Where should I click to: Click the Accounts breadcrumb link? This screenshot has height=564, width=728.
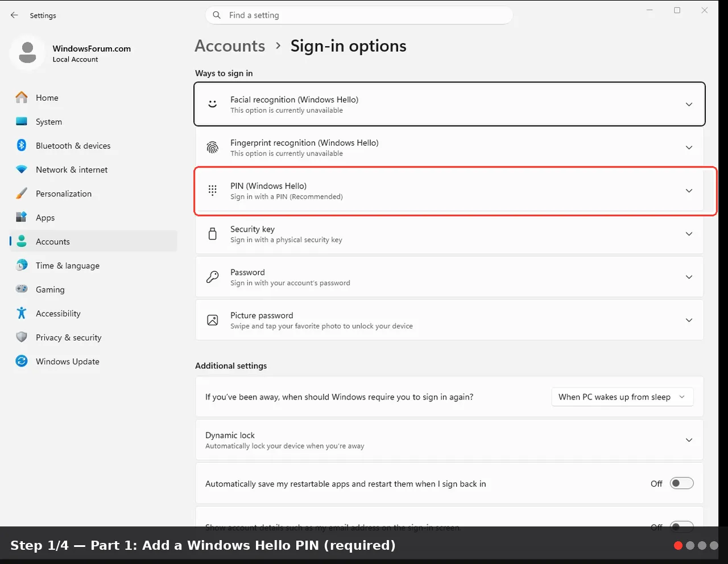tap(230, 46)
